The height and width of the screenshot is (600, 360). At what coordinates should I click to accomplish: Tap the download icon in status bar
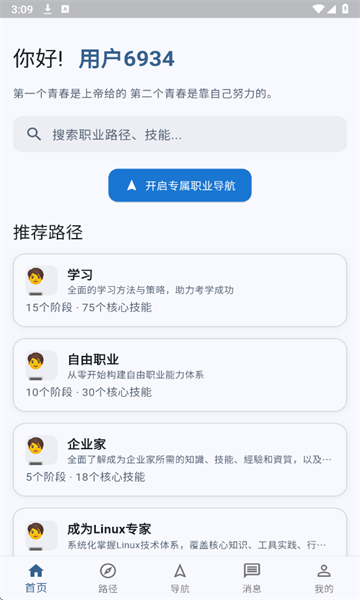tap(47, 9)
